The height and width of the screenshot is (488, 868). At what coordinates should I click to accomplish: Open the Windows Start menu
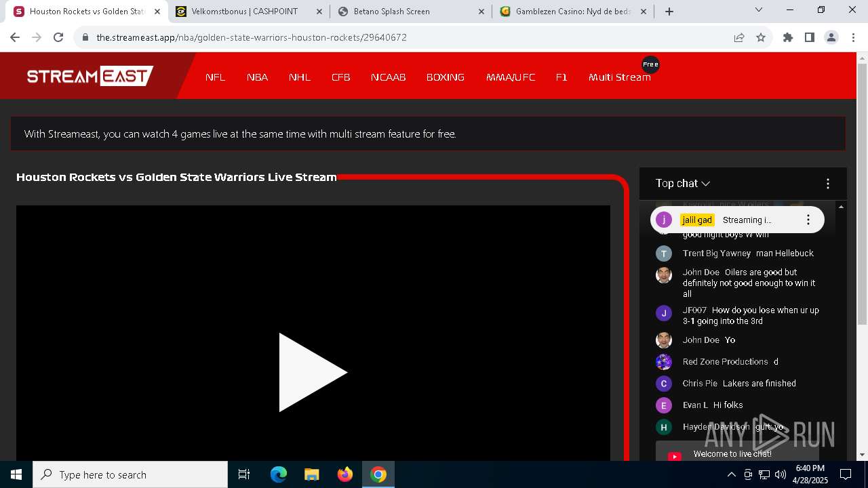(x=16, y=474)
